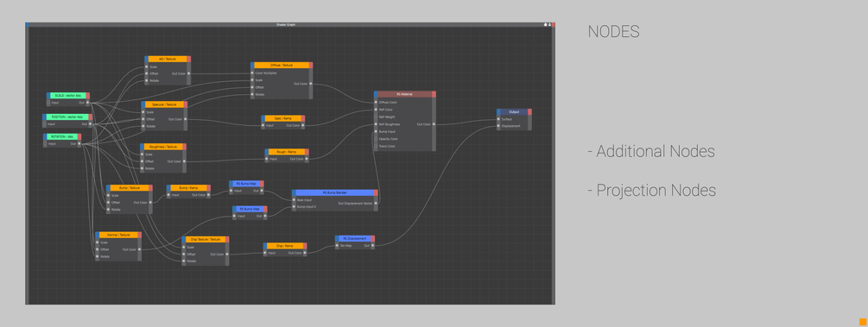Click the Tex Map port on RS Displacement node
Image resolution: width=868 pixels, height=327 pixels.
(x=337, y=245)
